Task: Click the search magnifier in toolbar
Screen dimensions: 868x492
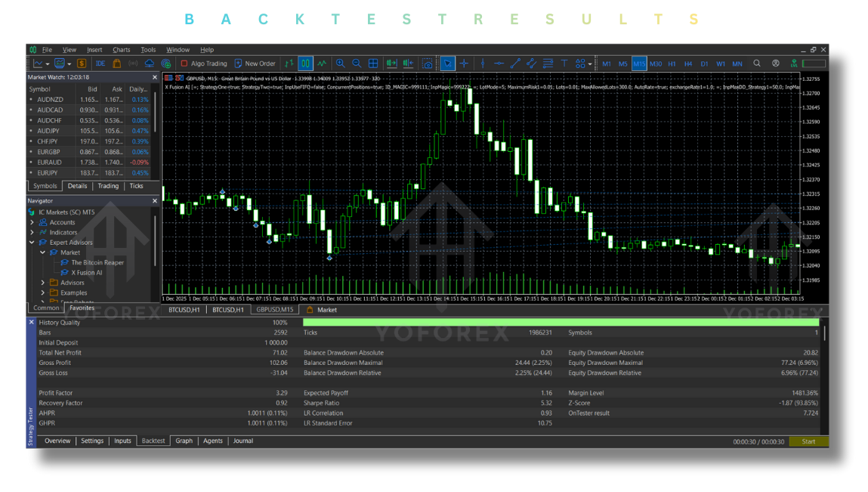Action: coord(757,64)
